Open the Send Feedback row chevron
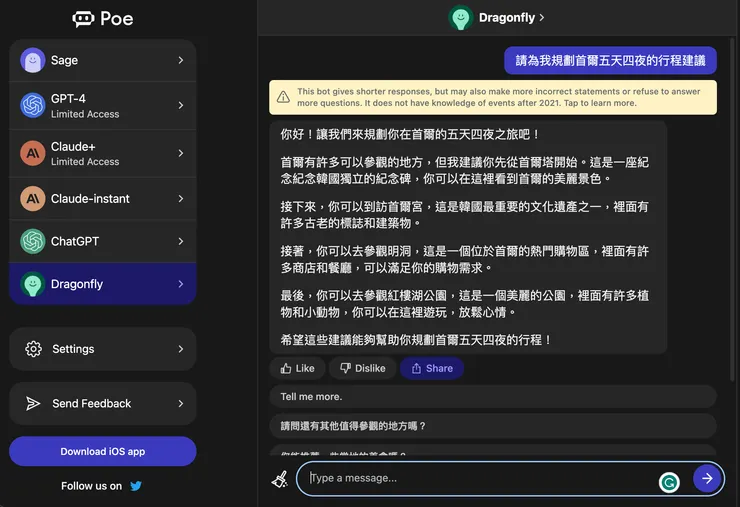This screenshot has width=740, height=507. [181, 404]
